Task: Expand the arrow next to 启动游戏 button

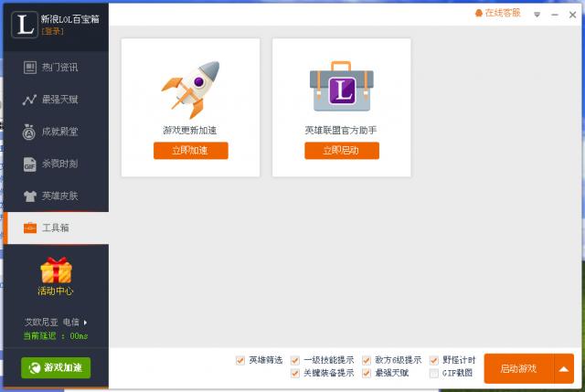Action: pos(564,369)
